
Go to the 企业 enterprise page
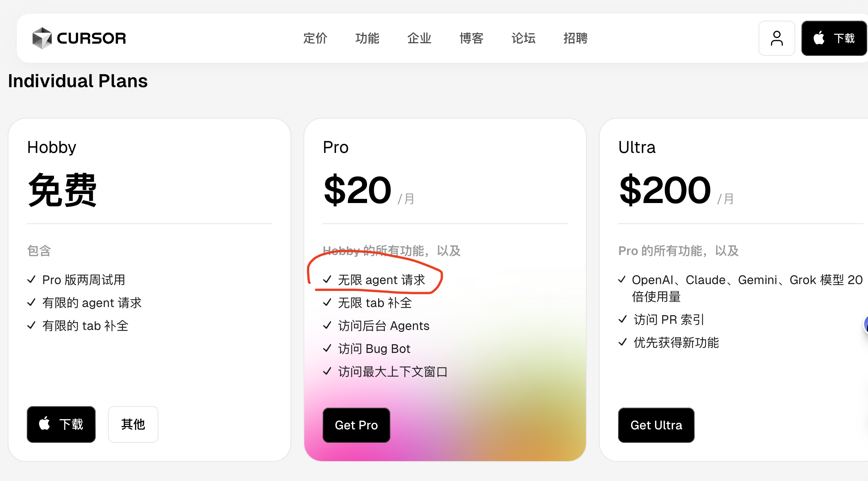click(419, 38)
